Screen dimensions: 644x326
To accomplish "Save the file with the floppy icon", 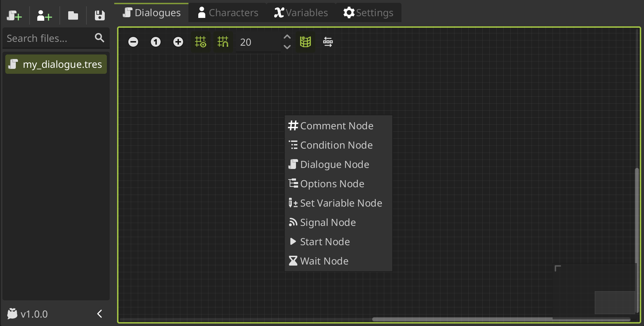I will [100, 16].
